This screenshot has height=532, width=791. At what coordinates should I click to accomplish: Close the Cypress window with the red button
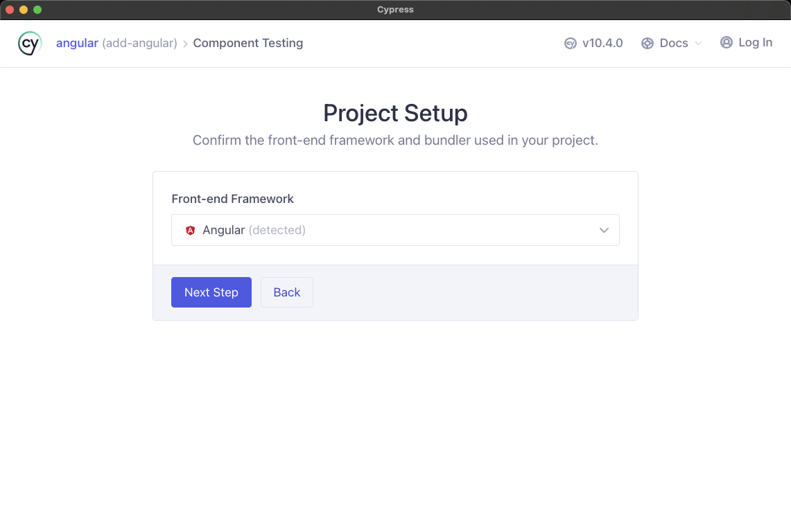coord(10,10)
